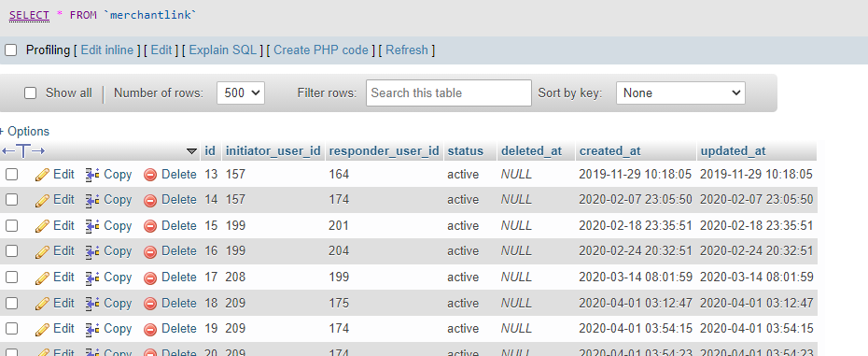Click the full texts toggle arrows icon

pyautogui.click(x=23, y=150)
